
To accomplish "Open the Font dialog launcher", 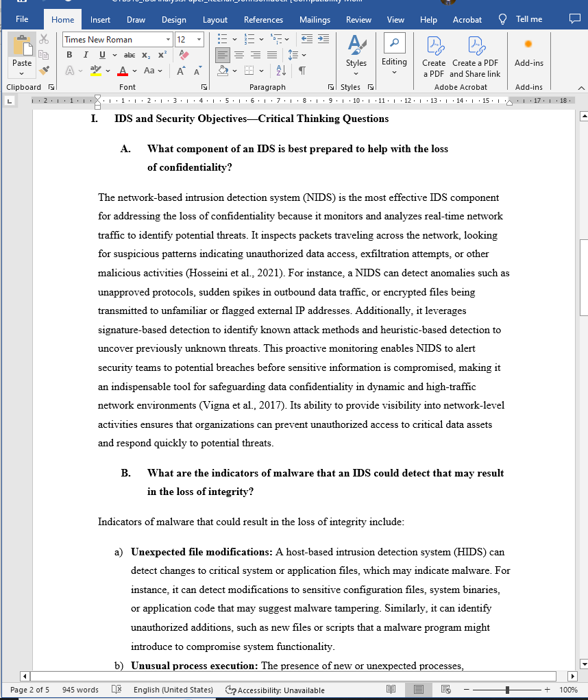I will (x=204, y=87).
